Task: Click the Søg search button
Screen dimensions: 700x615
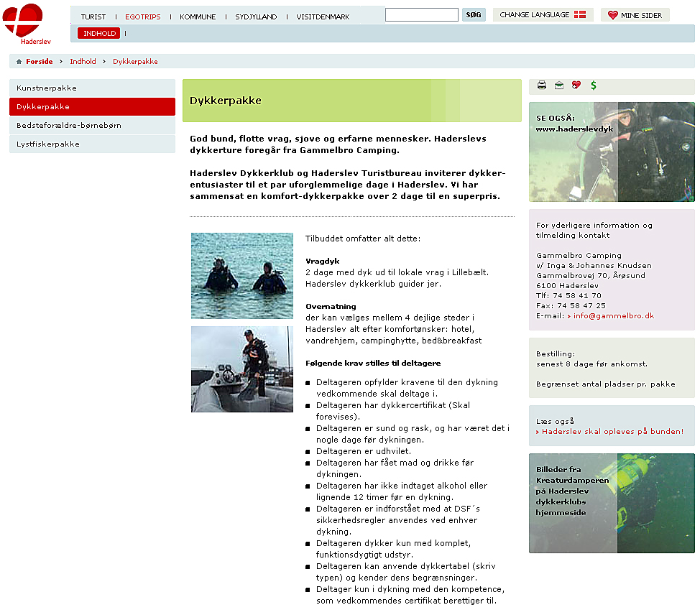Action: [x=473, y=14]
